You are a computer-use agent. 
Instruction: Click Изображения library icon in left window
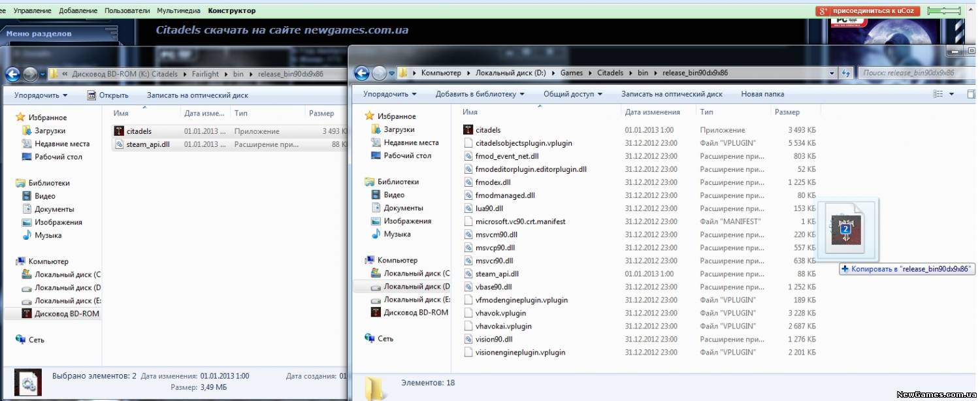tap(27, 222)
